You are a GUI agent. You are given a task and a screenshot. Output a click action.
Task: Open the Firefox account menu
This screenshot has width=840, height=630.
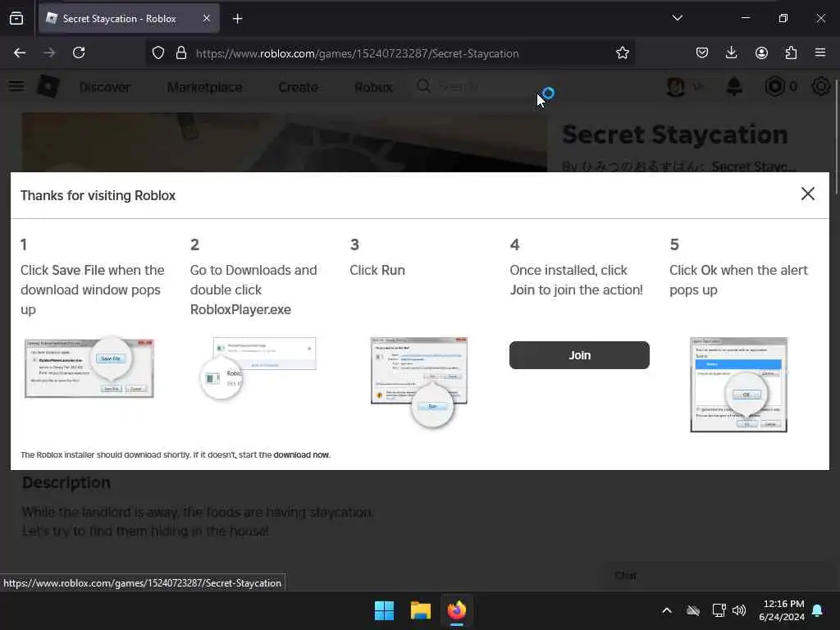761,53
